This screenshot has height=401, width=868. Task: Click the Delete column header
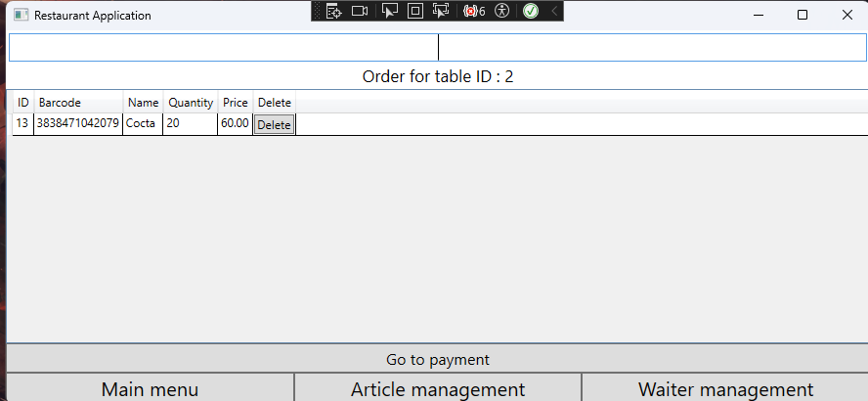[274, 103]
